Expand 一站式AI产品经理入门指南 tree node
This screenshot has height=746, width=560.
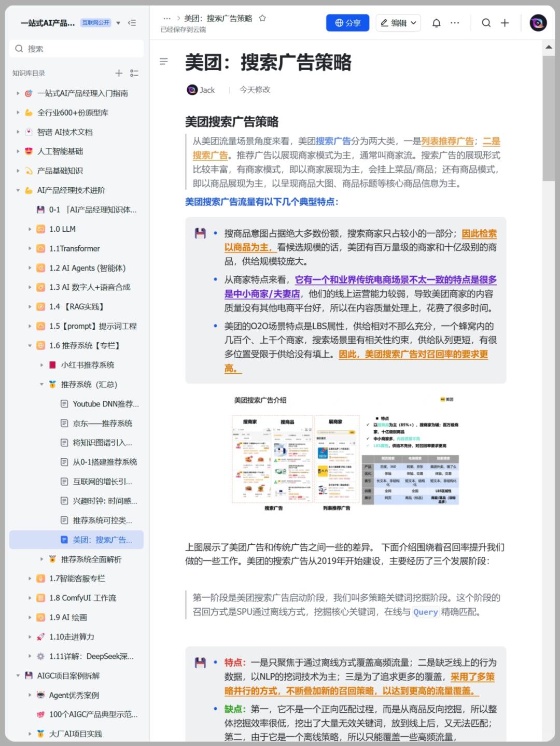18,93
